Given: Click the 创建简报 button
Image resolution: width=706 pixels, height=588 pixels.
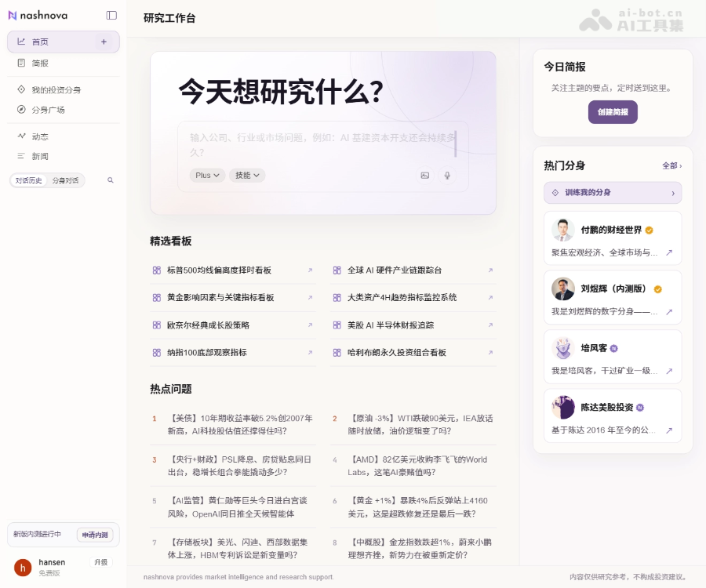Looking at the screenshot, I should point(613,112).
